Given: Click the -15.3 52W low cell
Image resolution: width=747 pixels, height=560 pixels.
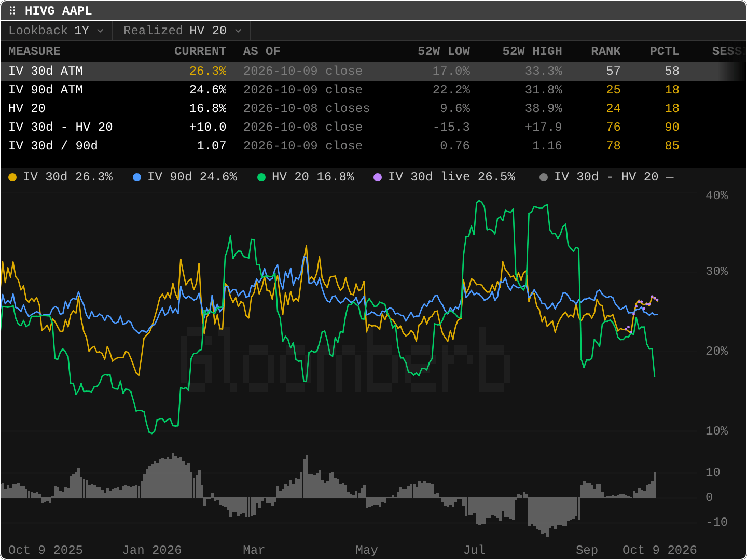Looking at the screenshot, I should pos(451,127).
